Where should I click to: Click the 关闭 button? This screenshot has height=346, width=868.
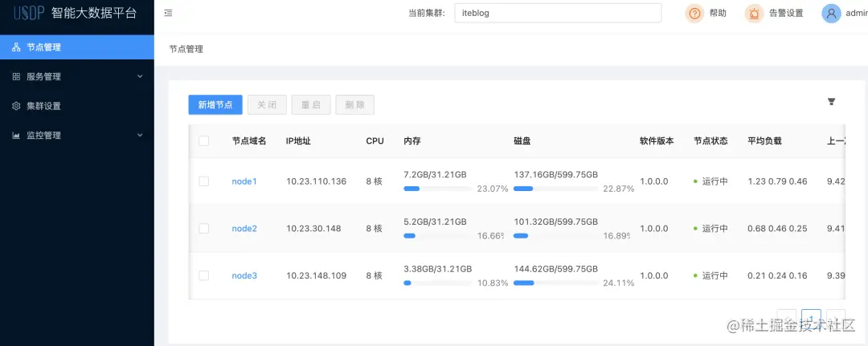click(x=267, y=105)
